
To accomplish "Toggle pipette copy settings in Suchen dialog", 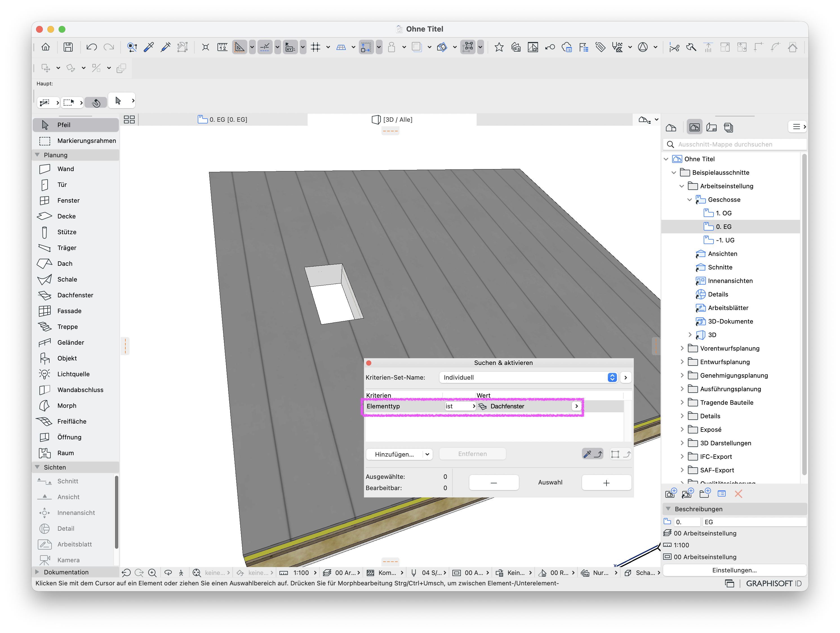I will click(x=592, y=454).
